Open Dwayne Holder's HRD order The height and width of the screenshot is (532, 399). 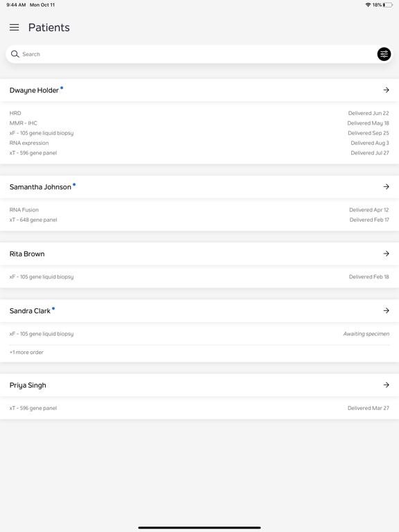[x=199, y=113]
